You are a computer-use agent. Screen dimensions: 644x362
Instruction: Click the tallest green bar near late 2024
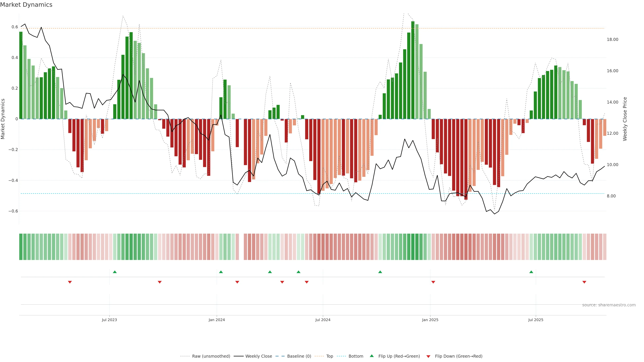(413, 70)
